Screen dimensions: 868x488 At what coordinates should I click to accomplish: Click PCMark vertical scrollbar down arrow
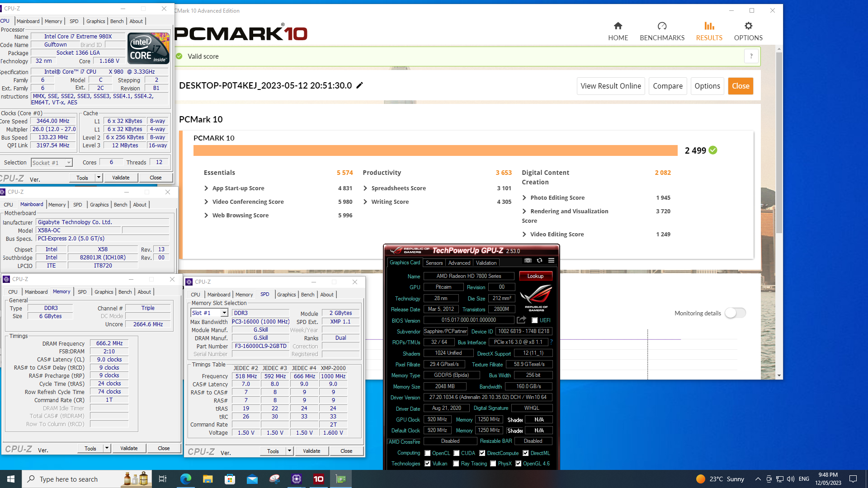[x=779, y=375]
